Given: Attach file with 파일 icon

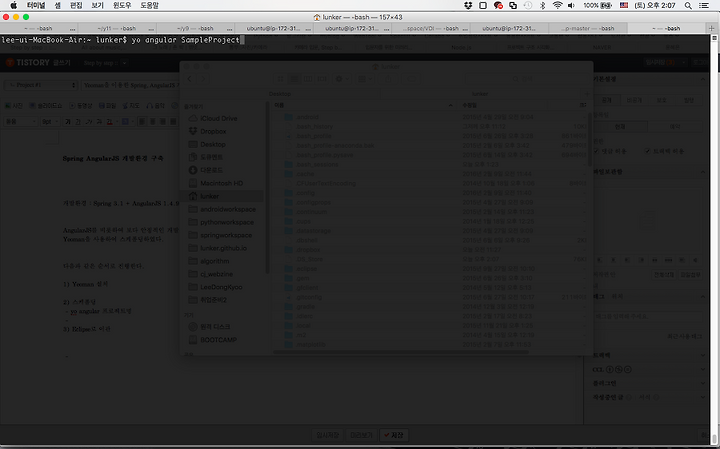Looking at the screenshot, I should (x=107, y=106).
